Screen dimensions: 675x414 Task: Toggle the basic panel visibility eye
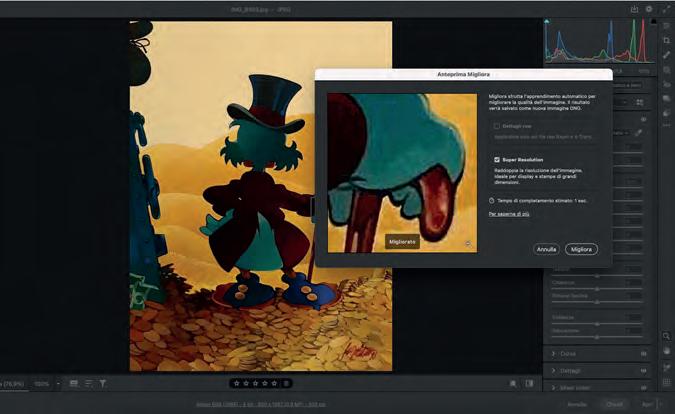(x=644, y=119)
